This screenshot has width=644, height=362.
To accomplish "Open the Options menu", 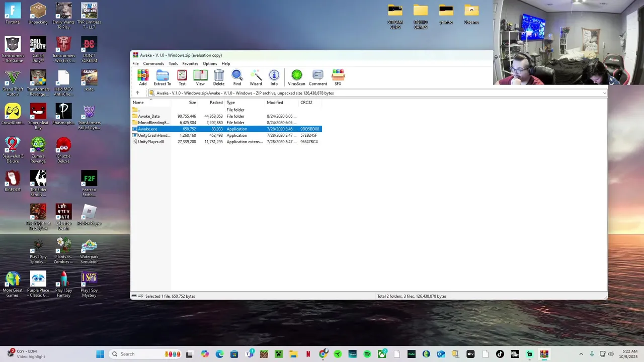I will (210, 64).
